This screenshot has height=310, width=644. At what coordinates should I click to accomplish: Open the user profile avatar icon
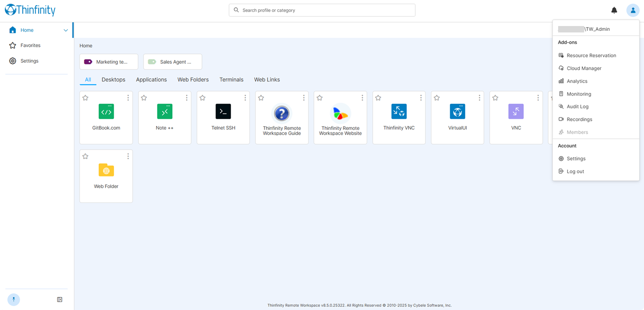(633, 10)
